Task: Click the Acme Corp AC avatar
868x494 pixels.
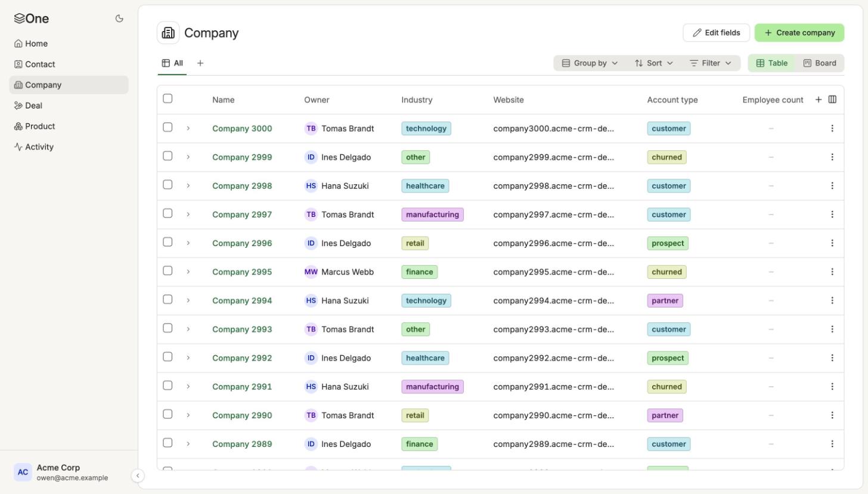Action: coord(23,472)
